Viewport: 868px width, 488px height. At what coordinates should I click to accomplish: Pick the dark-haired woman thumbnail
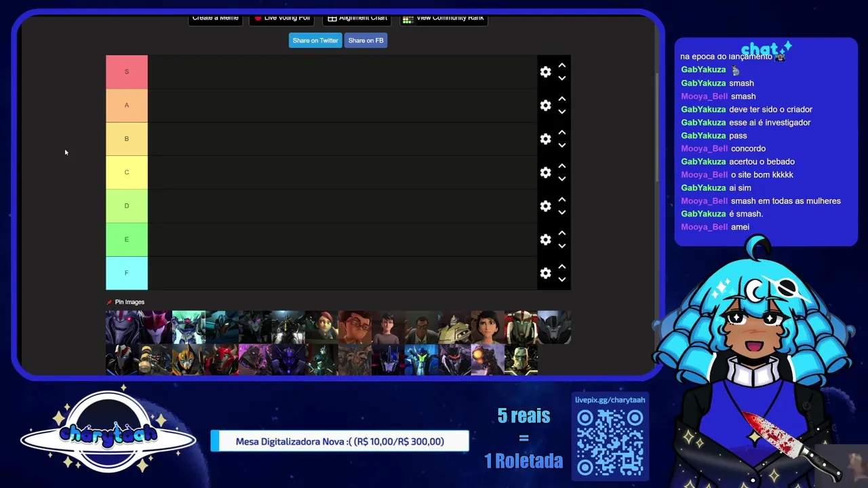click(488, 327)
